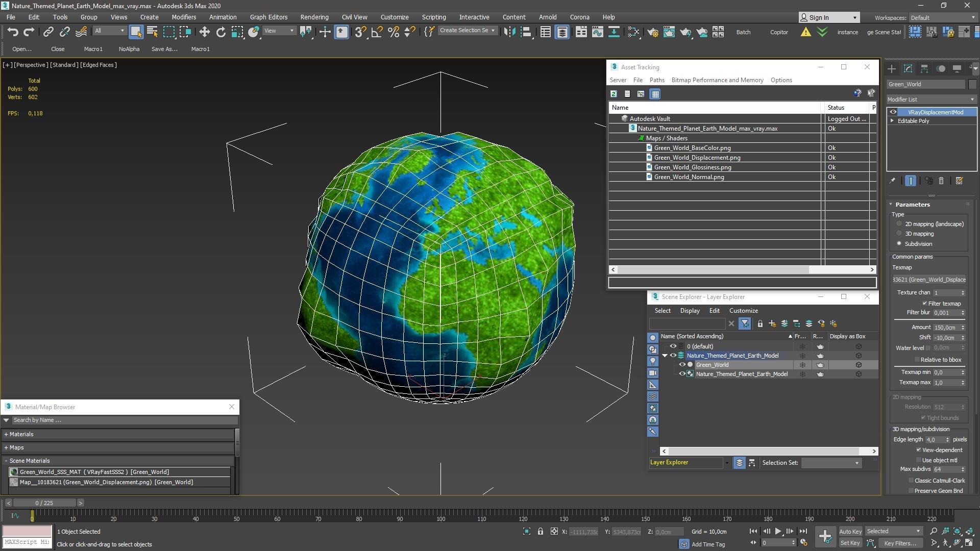The height and width of the screenshot is (551, 980).
Task: Click the Sign In button
Action: coord(829,17)
